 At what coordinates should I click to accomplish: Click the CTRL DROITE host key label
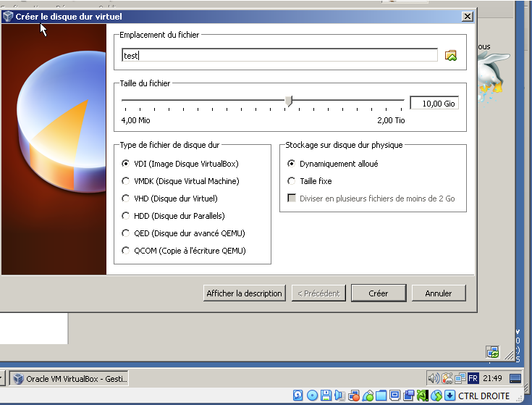[x=484, y=396]
